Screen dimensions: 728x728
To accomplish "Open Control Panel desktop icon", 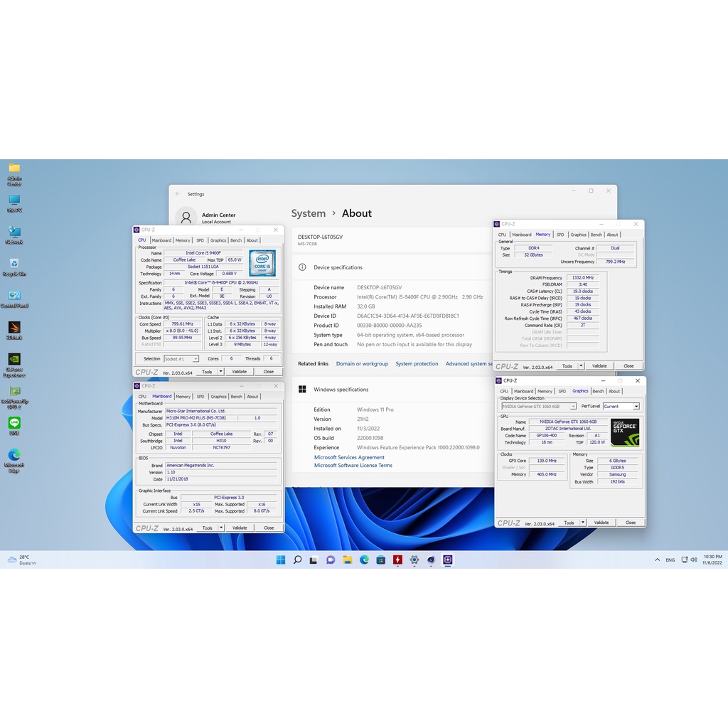I will pos(14,296).
